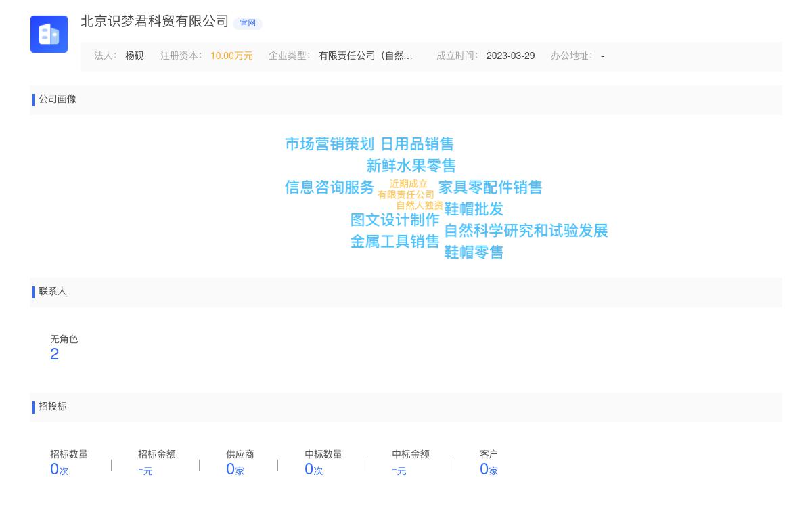The width and height of the screenshot is (812, 509).
Task: Click the 无角色 contact label
Action: [x=64, y=340]
